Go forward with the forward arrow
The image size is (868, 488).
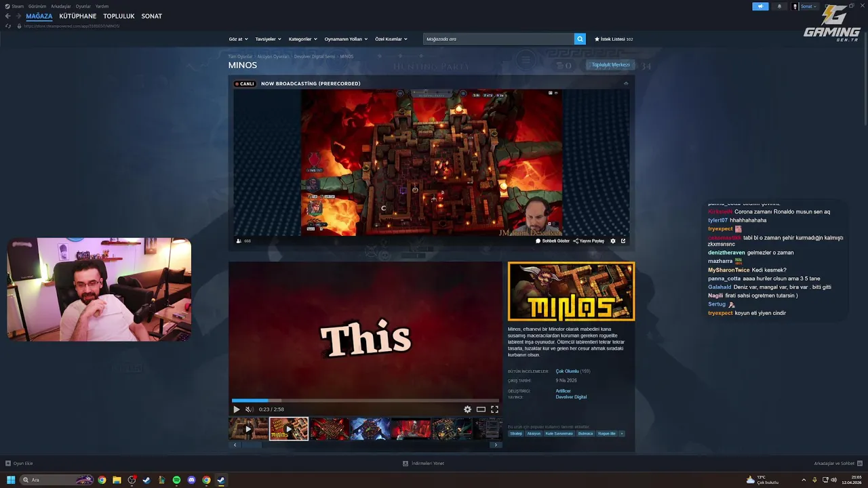pos(18,16)
